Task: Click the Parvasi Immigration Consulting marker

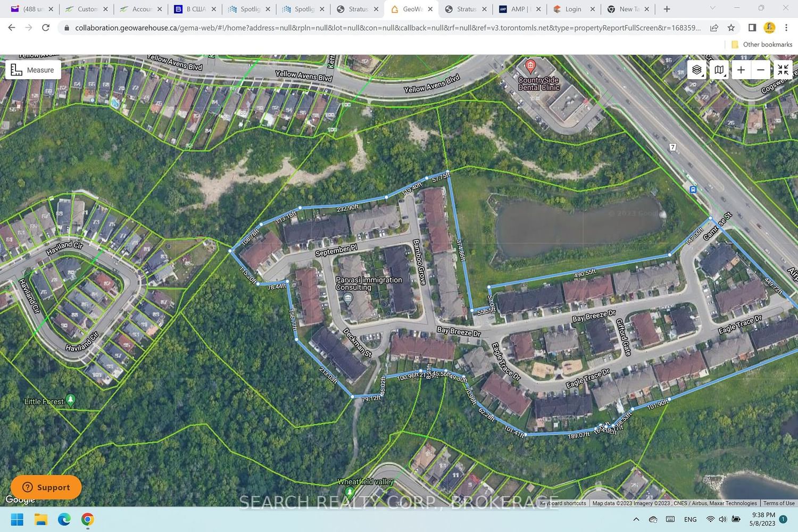Action: click(x=348, y=298)
